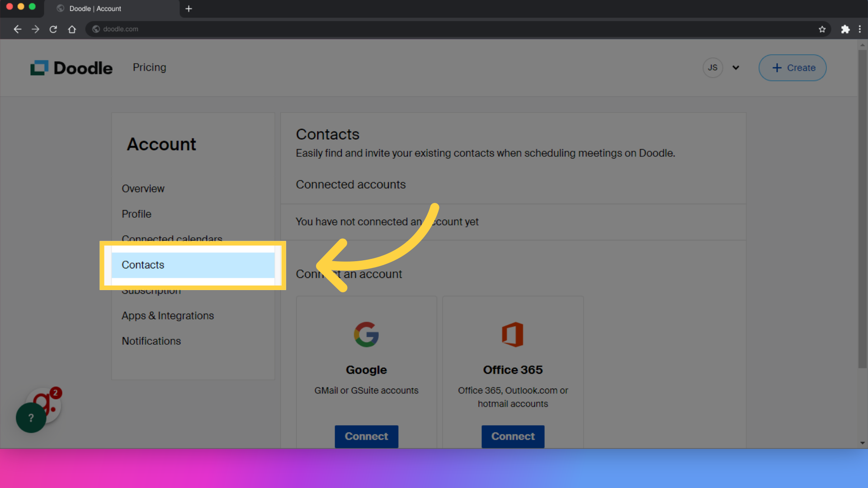
Task: Click the Create button
Action: tap(793, 67)
